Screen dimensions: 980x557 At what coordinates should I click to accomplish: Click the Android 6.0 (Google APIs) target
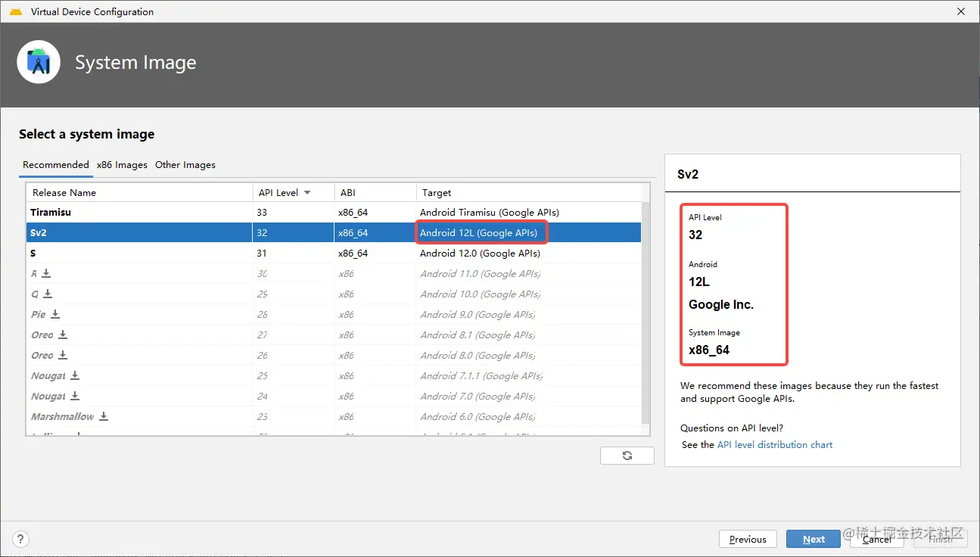(478, 416)
